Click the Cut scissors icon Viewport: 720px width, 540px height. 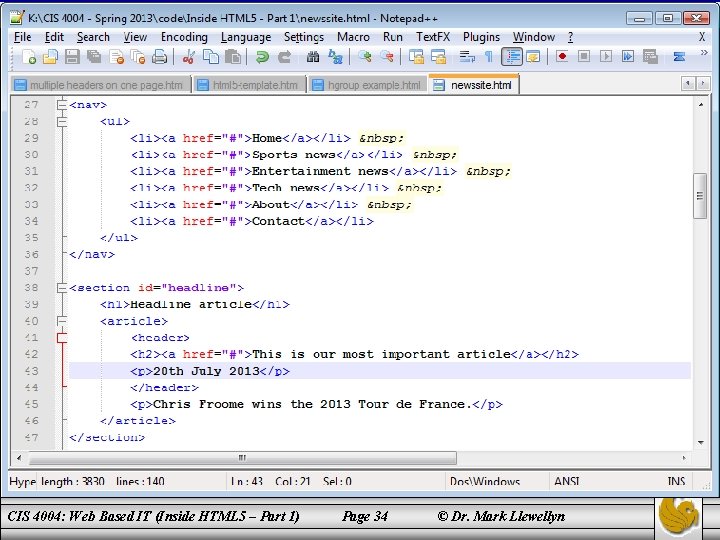[189, 57]
